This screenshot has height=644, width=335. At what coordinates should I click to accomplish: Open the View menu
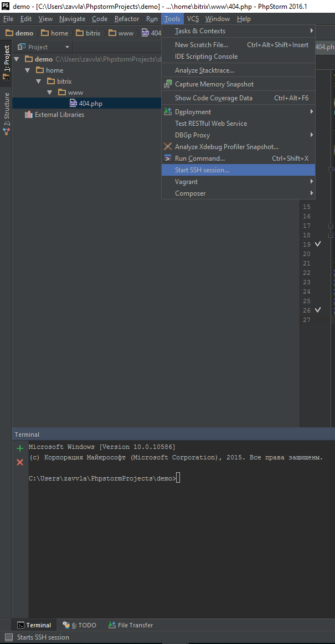45,19
